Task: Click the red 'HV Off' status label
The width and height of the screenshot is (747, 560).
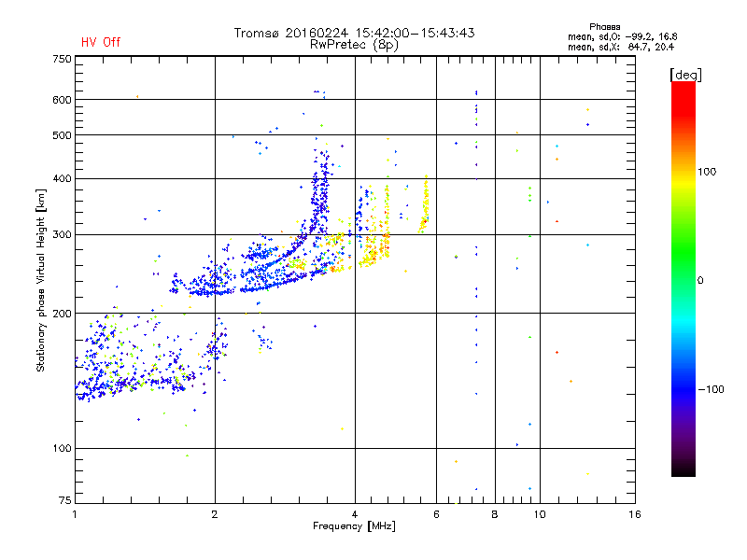Action: click(x=101, y=42)
